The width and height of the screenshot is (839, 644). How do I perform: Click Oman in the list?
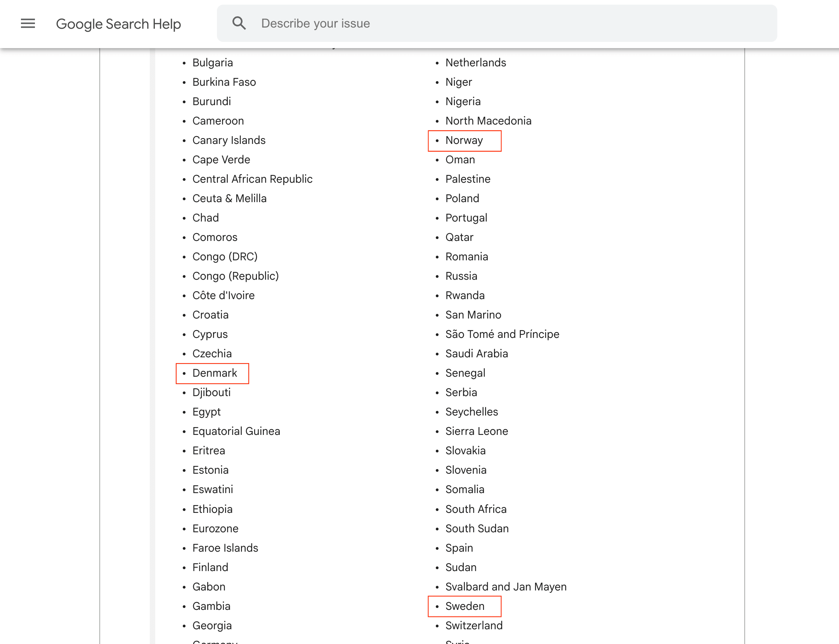point(460,159)
